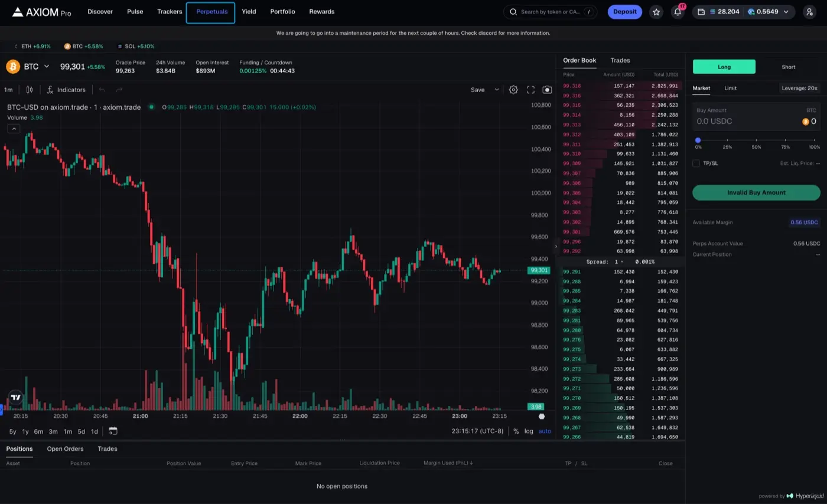Show the bottom panel Trades tab
The height and width of the screenshot is (504, 827).
[x=108, y=449]
